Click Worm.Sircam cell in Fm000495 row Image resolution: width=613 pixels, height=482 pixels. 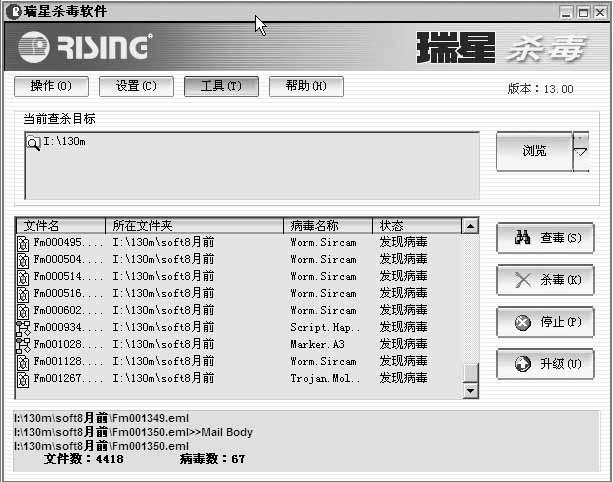click(323, 242)
